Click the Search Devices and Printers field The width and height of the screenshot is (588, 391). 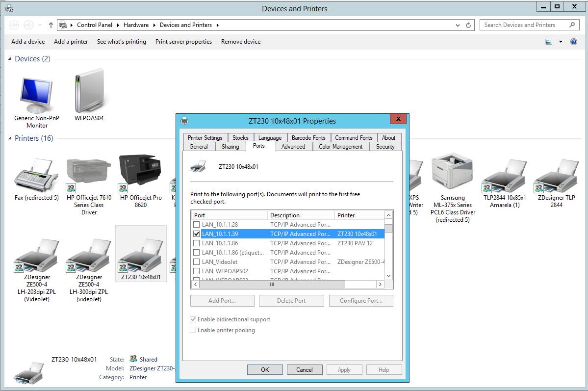(x=529, y=25)
